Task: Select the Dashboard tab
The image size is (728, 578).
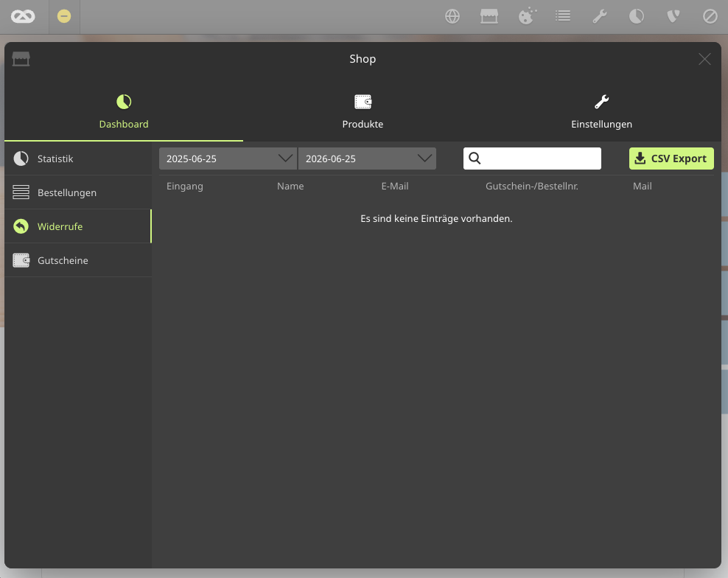Action: point(124,111)
